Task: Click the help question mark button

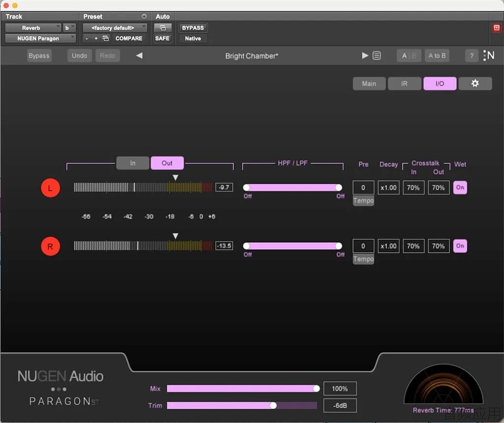Action: tap(472, 56)
